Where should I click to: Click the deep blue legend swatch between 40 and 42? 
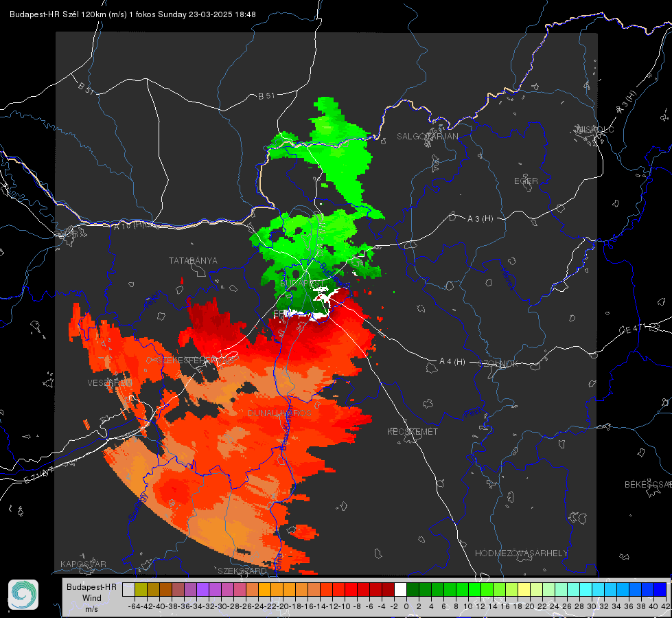(x=660, y=589)
